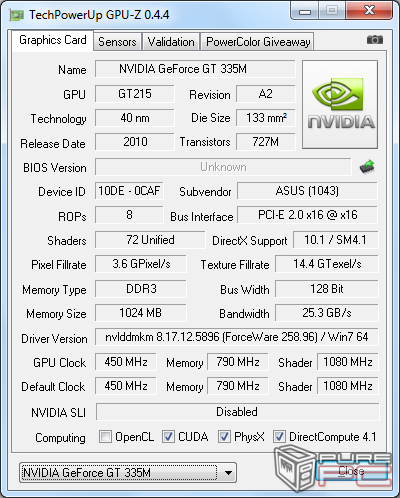Click the GPU-Z title bar app icon

[x=17, y=15]
